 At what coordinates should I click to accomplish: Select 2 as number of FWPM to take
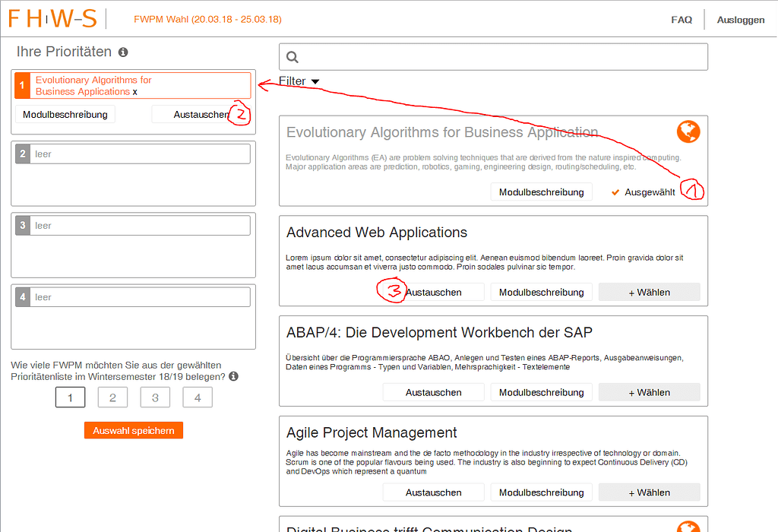(112, 397)
